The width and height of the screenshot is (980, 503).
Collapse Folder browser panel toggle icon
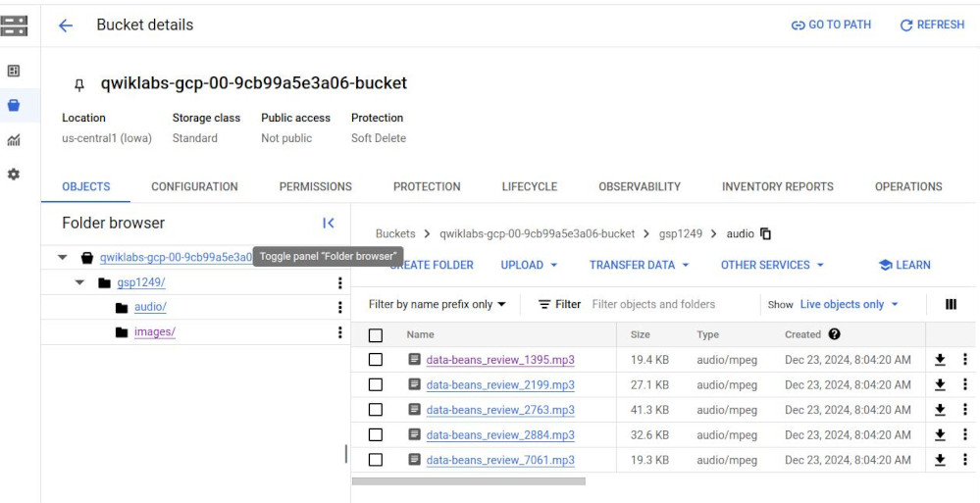(x=328, y=224)
